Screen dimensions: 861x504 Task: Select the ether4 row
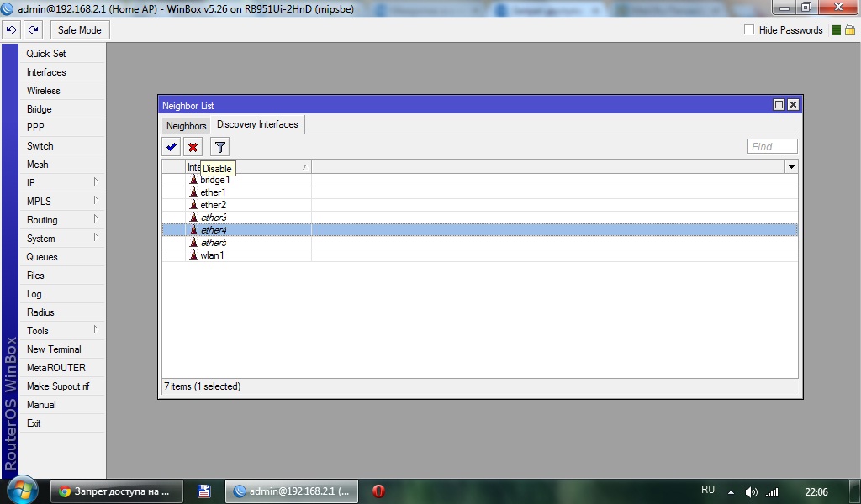480,230
